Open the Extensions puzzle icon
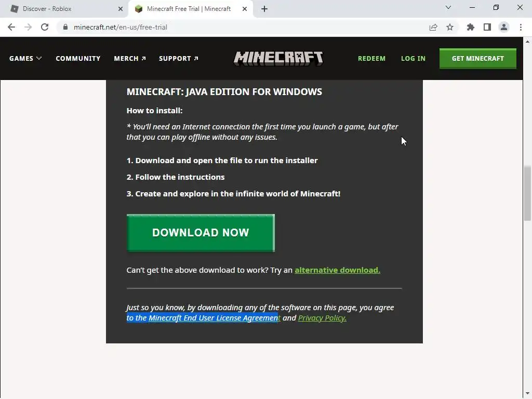 point(471,27)
